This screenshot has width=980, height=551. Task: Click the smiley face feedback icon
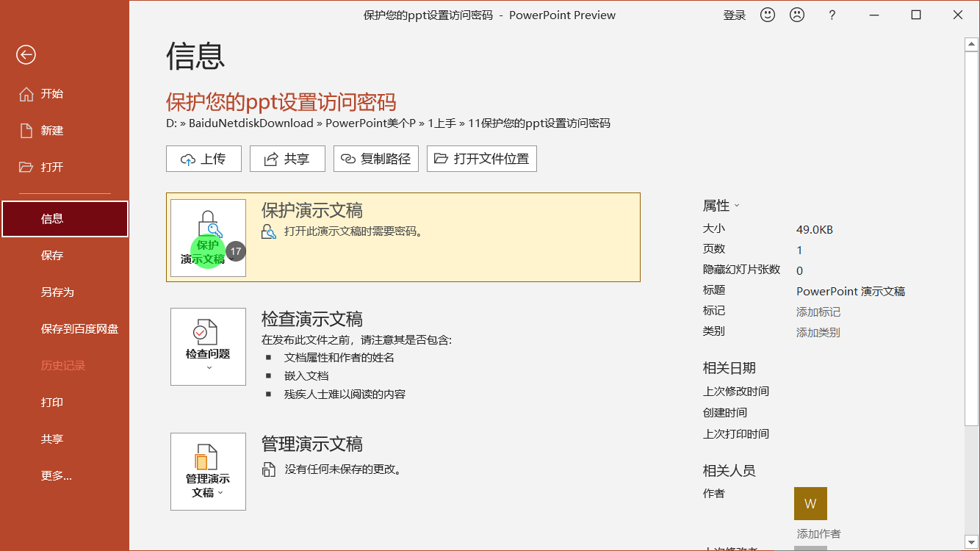coord(768,15)
